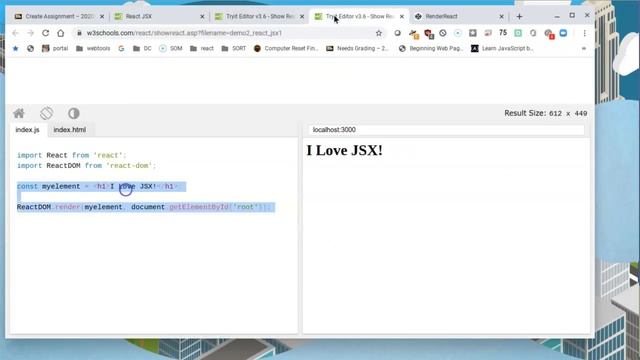Click the green square extension icon

click(x=518, y=33)
